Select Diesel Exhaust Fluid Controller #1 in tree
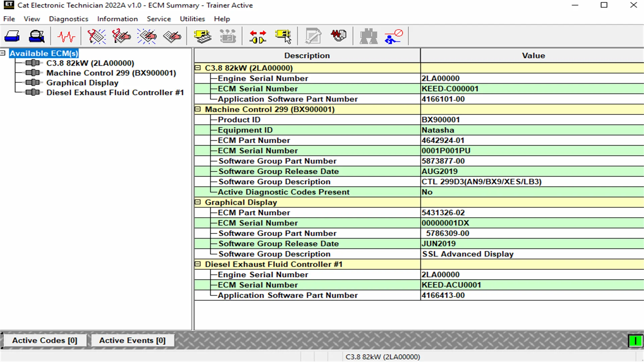 pyautogui.click(x=115, y=92)
